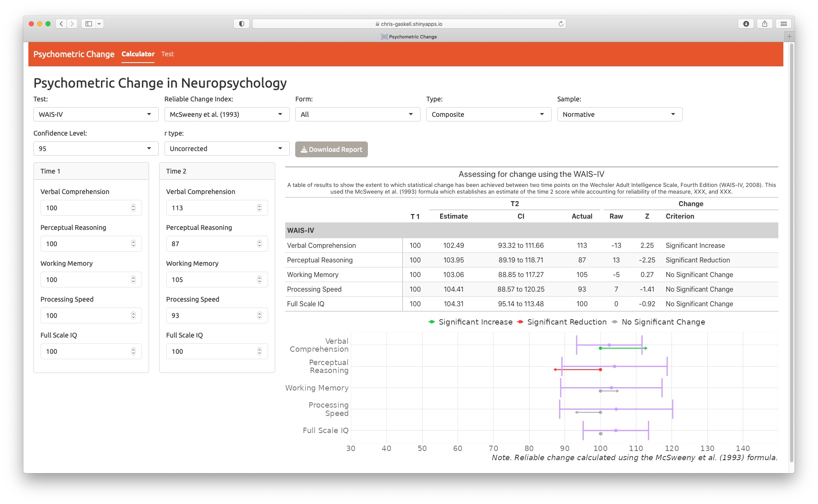Click Time 2 Full Scale IQ stepper arrows

259,351
